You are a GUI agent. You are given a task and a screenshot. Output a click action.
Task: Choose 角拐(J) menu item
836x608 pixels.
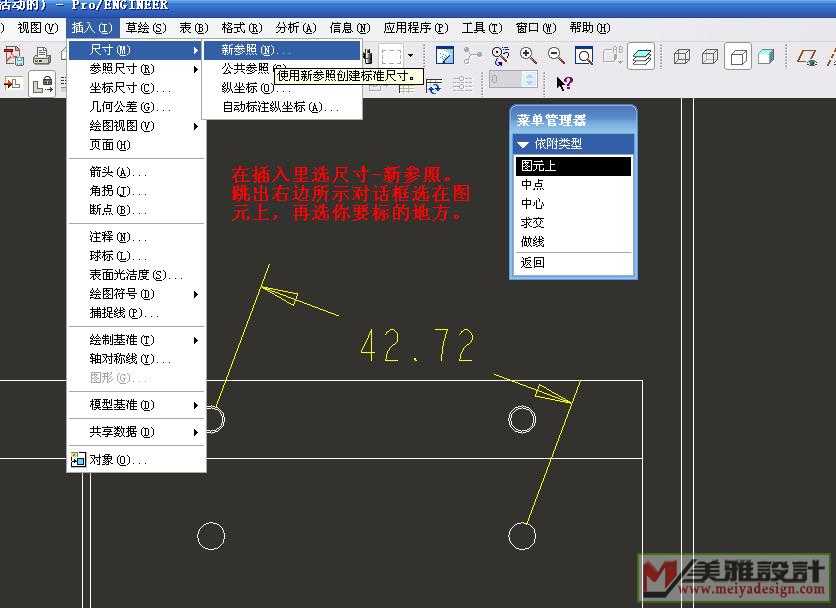(x=135, y=191)
